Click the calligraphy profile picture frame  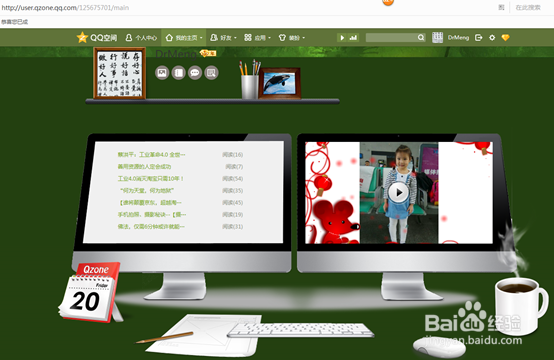coord(120,73)
